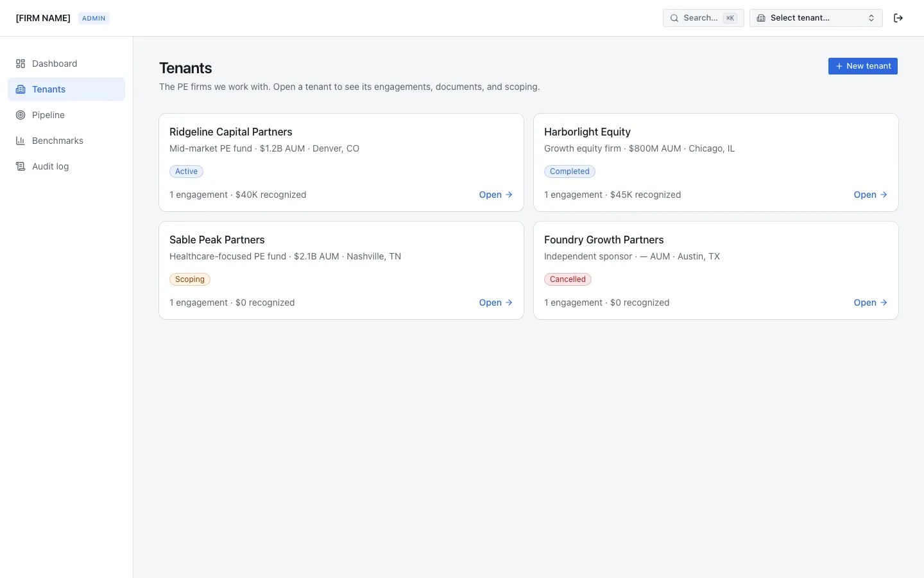Open the Dashboard menu item
This screenshot has width=924, height=578.
tap(66, 64)
